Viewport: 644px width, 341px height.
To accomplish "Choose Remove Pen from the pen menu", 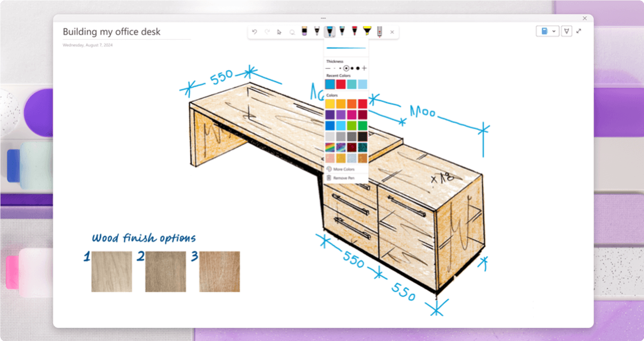I will coord(344,178).
